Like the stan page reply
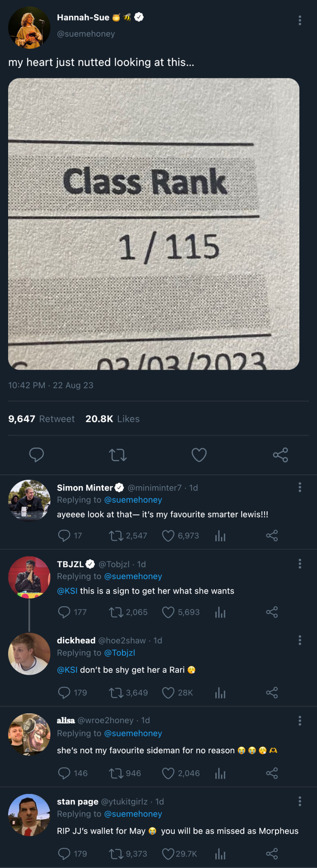317x868 pixels. [x=168, y=854]
